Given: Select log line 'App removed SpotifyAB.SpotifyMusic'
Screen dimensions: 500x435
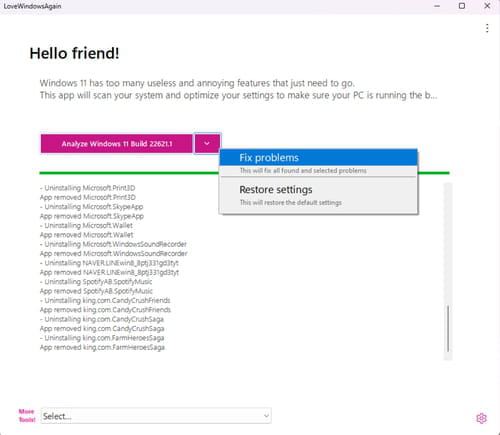Looking at the screenshot, I should (96, 291).
